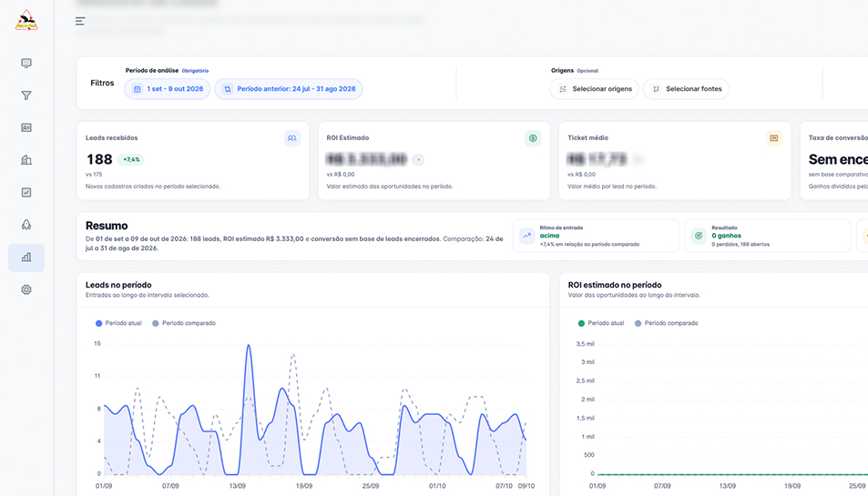This screenshot has height=496, width=868.
Task: Open Selecionar origens dropdown
Action: pyautogui.click(x=594, y=89)
